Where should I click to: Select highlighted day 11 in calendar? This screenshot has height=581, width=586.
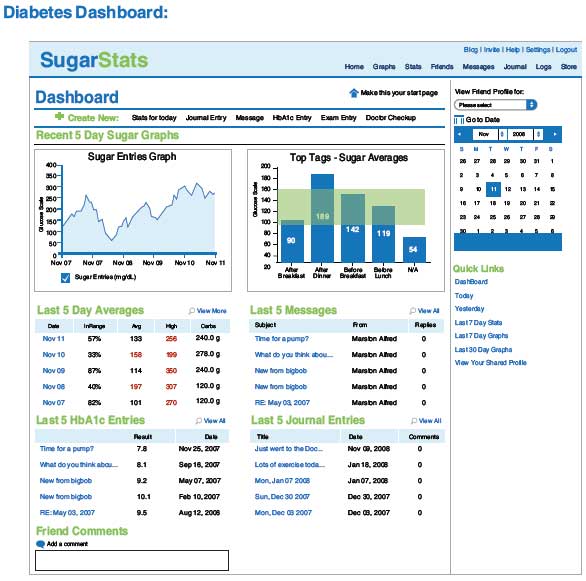(493, 189)
